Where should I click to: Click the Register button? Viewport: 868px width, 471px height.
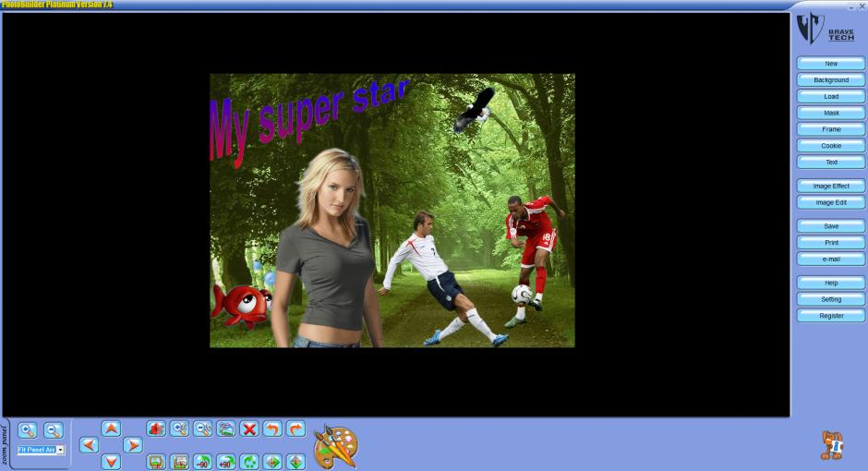[x=831, y=316]
